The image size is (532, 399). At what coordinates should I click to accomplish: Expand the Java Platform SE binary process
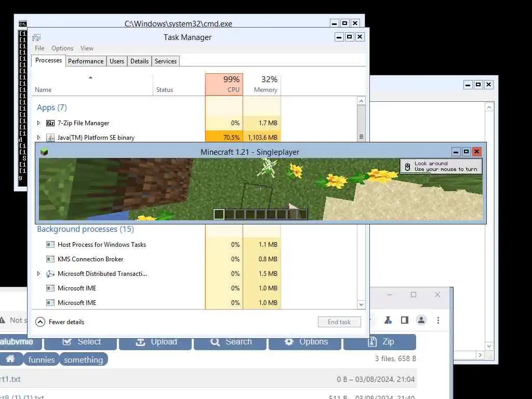(38, 137)
